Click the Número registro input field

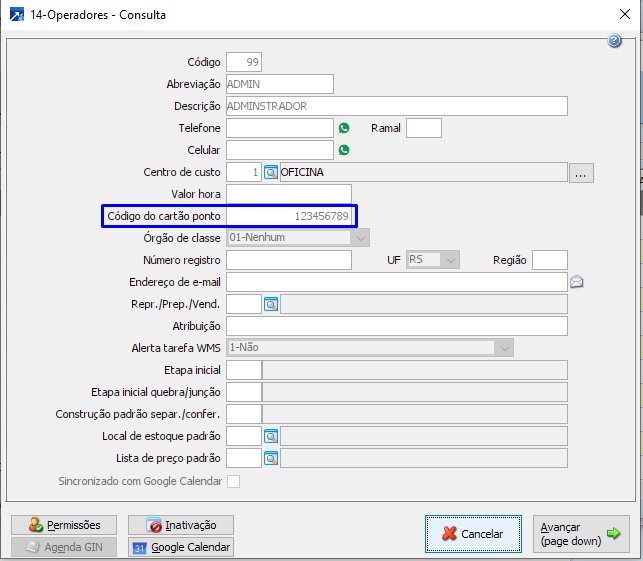[289, 260]
